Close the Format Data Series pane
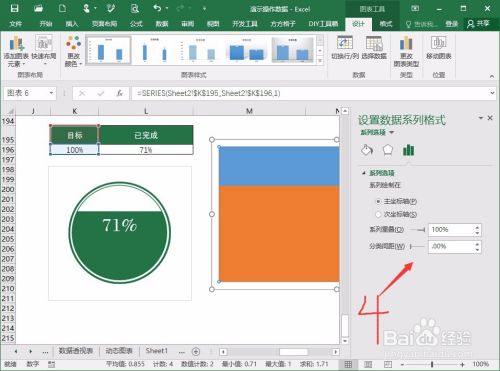500x371 pixels. tap(490, 118)
